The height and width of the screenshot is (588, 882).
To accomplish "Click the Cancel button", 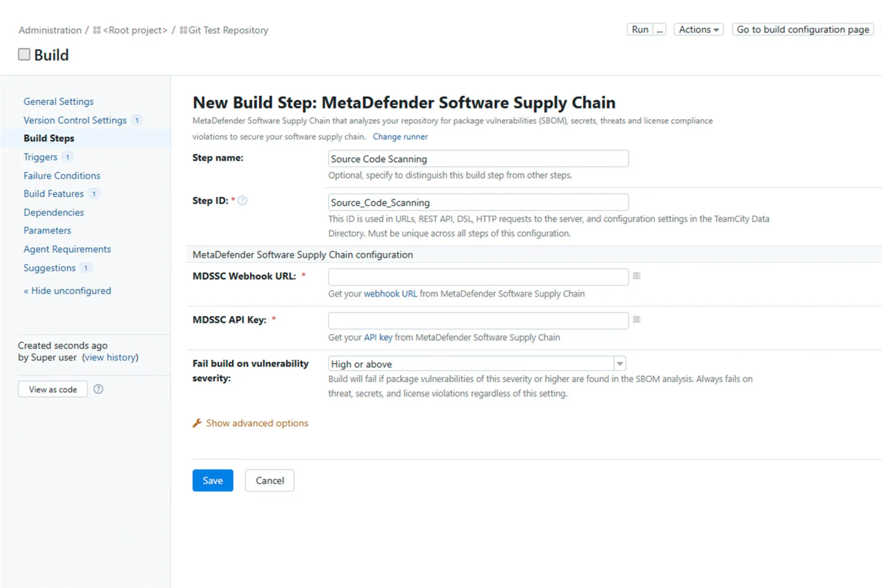I will coord(269,481).
